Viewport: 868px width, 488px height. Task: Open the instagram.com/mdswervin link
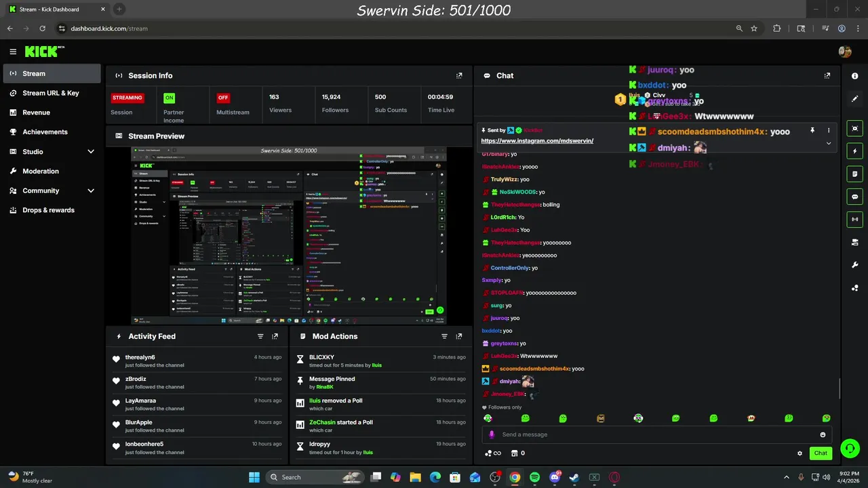tap(537, 141)
